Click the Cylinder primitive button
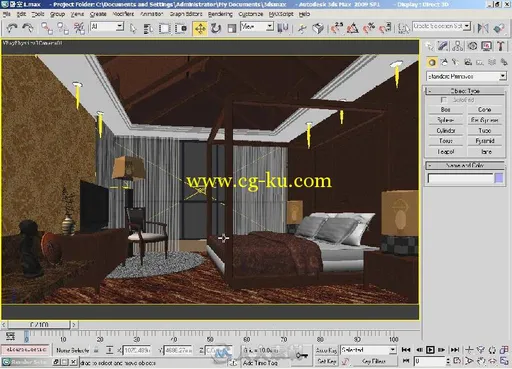Screen dimensions: 512x369 (x=446, y=130)
